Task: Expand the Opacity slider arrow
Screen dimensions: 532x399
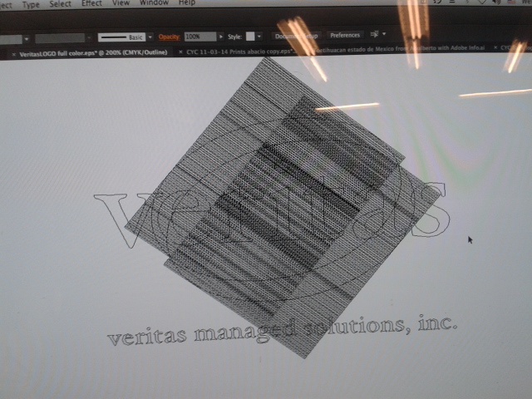Action: coord(221,37)
